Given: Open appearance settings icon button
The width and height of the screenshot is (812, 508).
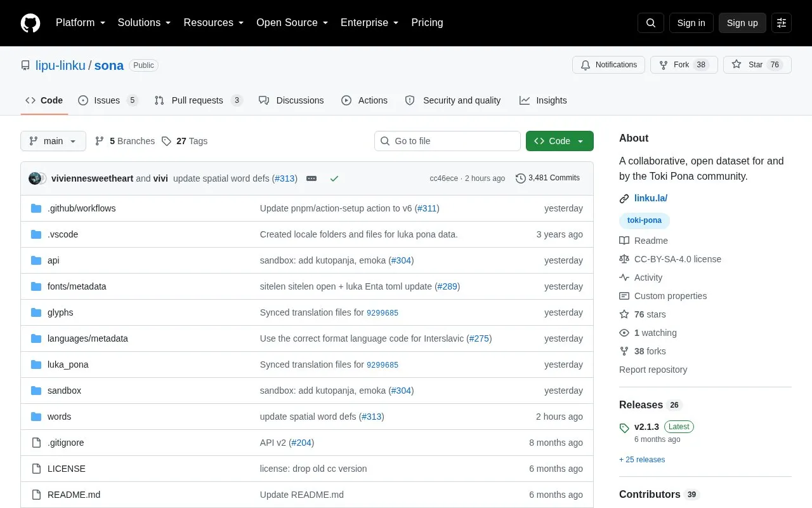Looking at the screenshot, I should (x=782, y=23).
